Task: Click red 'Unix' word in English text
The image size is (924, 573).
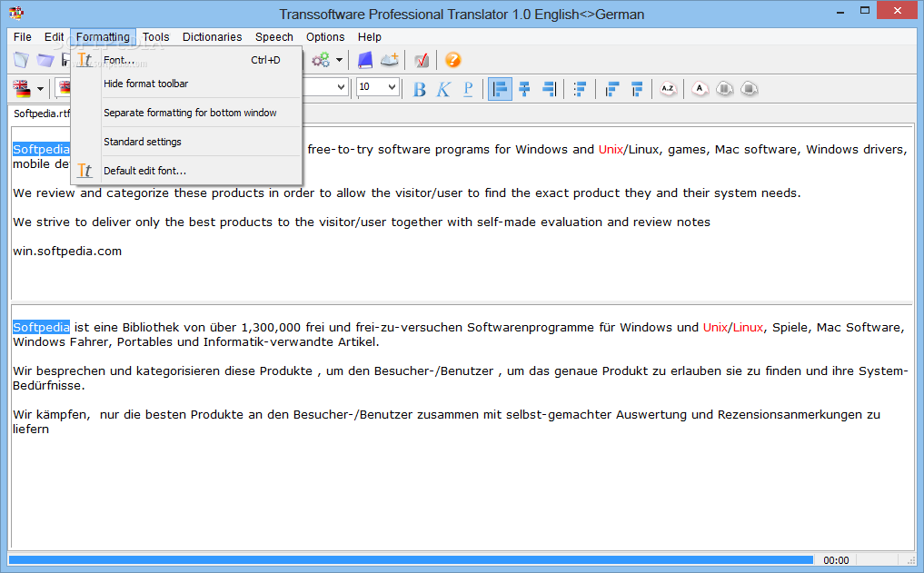Action: 611,149
